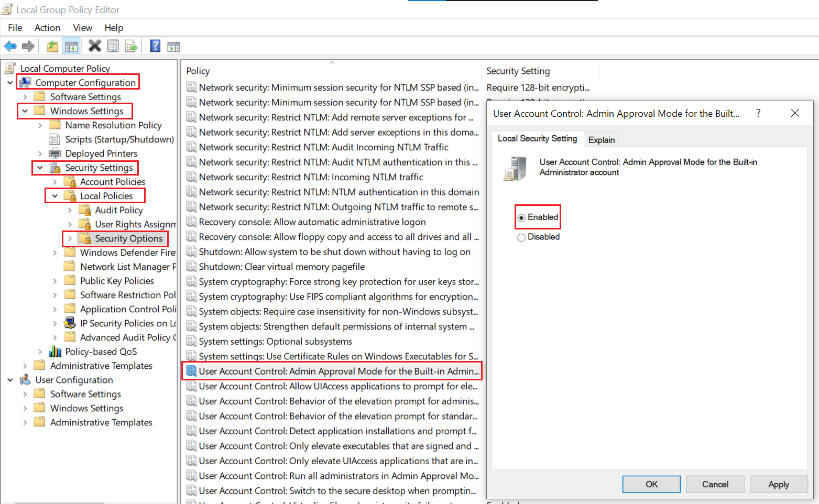
Task: Select Recovery console: Allow automatic administrative logon
Action: coord(312,222)
